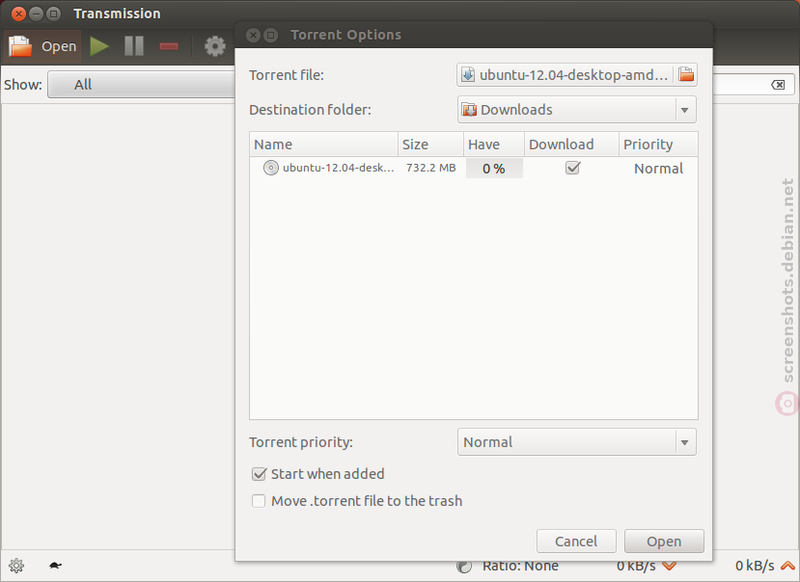Open the Show All filter dropdown
Image resolution: width=800 pixels, height=582 pixels.
(x=141, y=85)
